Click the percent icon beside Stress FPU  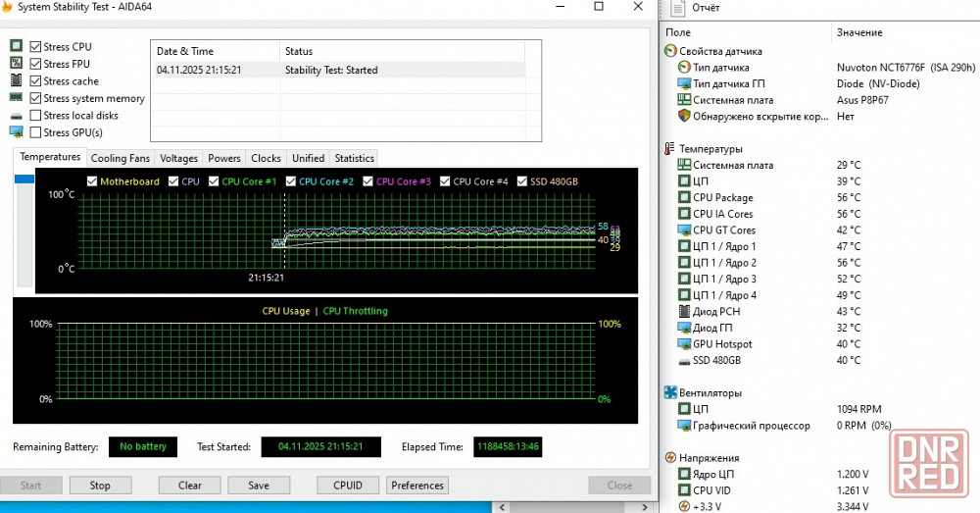pos(17,63)
